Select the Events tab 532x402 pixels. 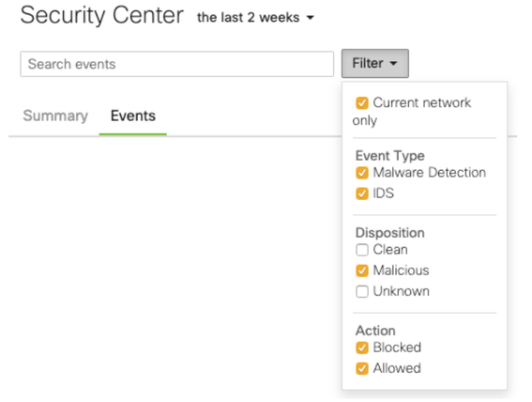(x=133, y=116)
